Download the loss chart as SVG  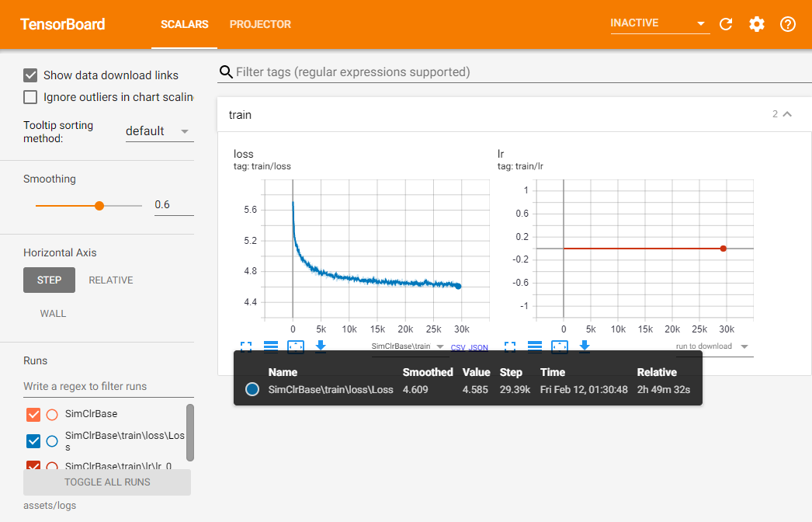[x=321, y=346]
